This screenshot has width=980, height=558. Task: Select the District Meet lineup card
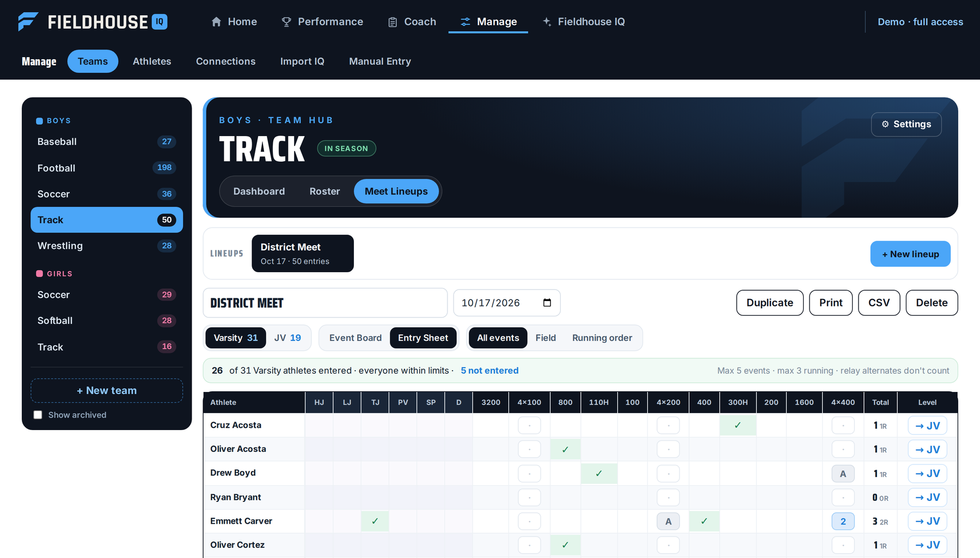pyautogui.click(x=303, y=254)
